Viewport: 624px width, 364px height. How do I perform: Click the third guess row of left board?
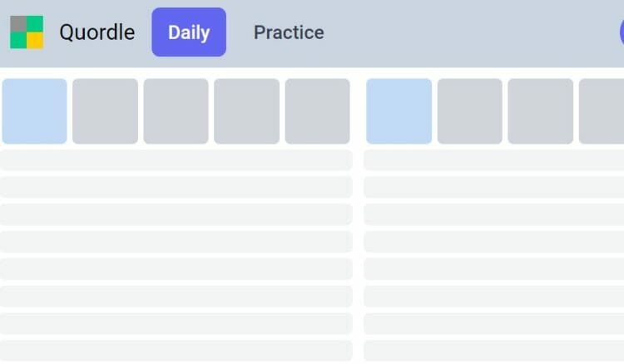pyautogui.click(x=176, y=187)
